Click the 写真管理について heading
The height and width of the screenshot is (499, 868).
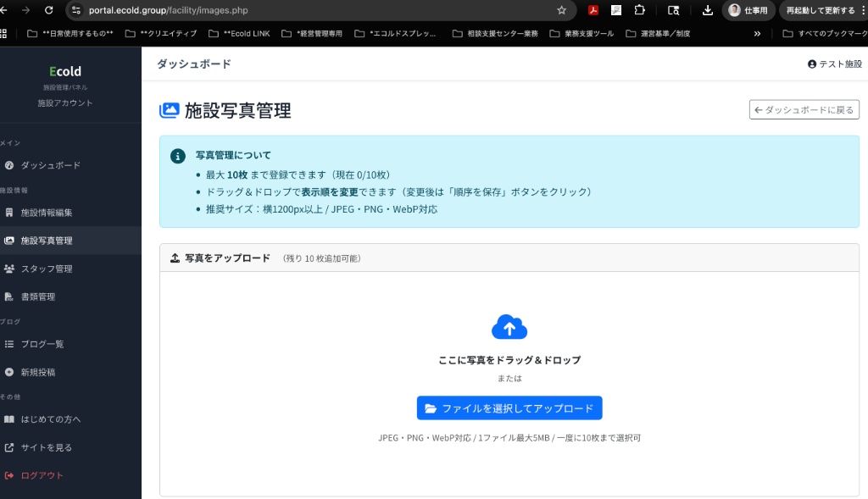click(x=233, y=155)
